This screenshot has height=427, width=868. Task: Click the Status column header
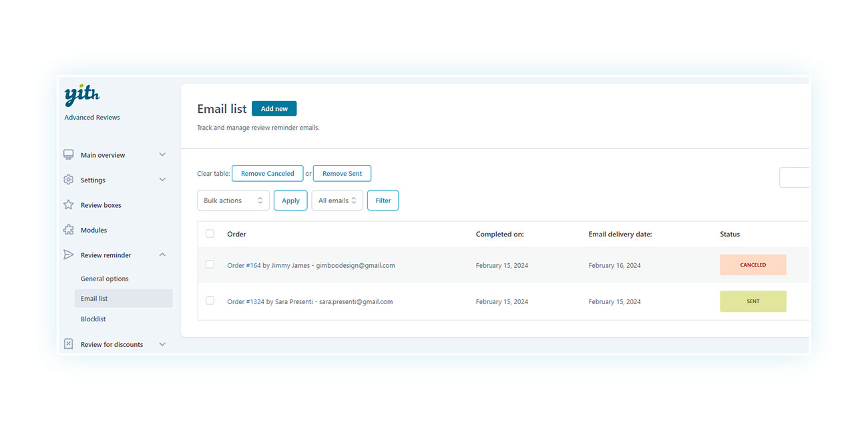[x=730, y=234]
